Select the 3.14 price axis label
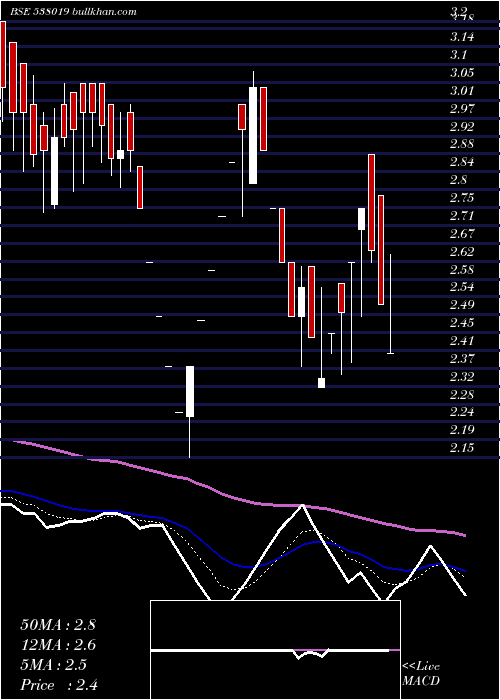The image size is (500, 700). coord(462,37)
